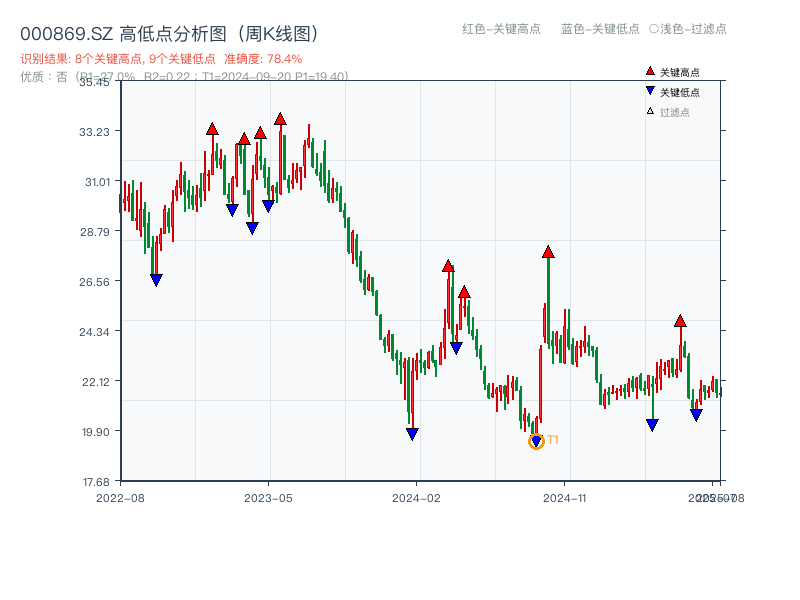
Task: Click the 2022-08 x-axis date label
Action: (x=120, y=498)
